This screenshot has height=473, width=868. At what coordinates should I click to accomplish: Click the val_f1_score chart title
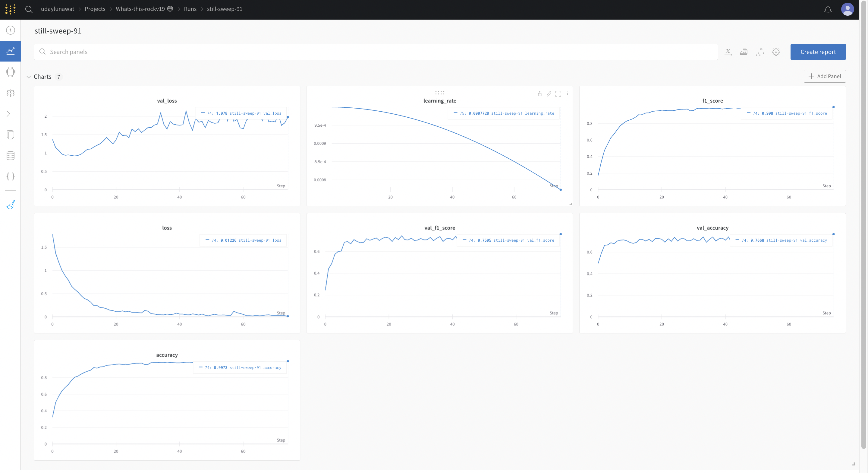pos(440,228)
